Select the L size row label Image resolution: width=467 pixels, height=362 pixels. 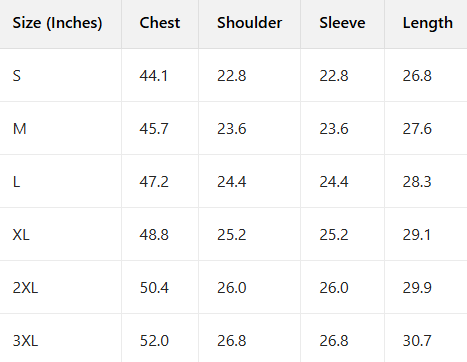16,182
